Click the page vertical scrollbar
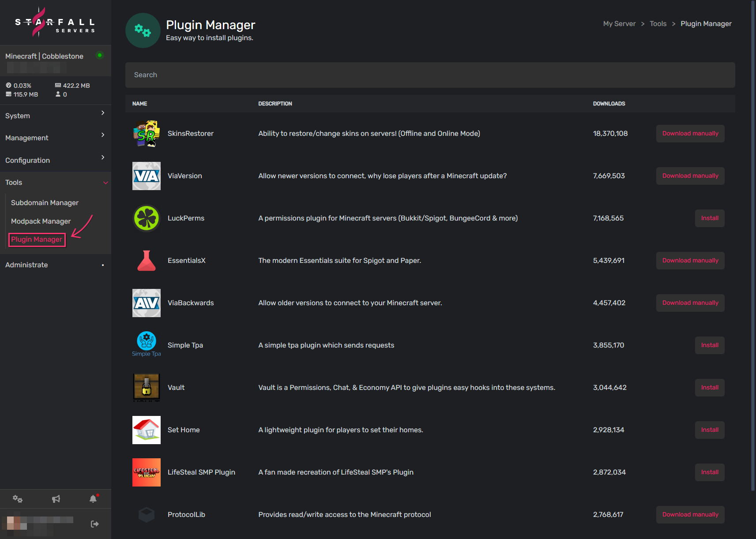756x539 pixels. tap(753, 246)
